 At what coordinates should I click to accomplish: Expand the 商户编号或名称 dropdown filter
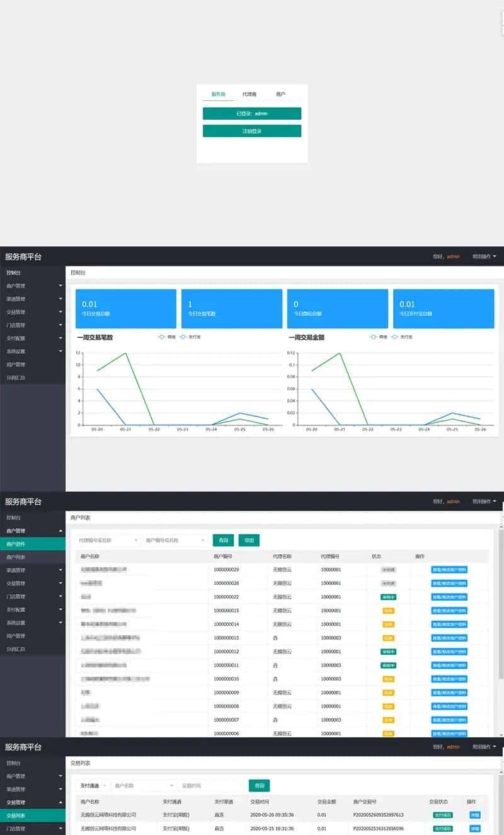(175, 540)
